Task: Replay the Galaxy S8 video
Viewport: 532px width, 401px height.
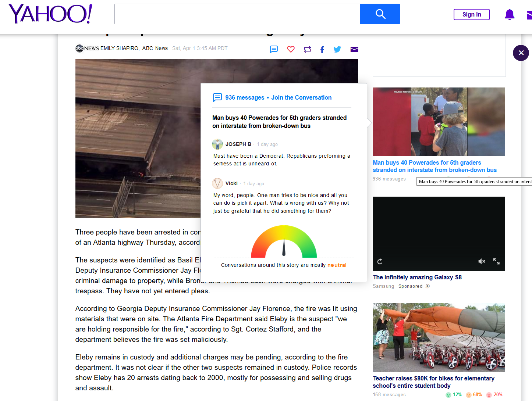Action: [380, 261]
